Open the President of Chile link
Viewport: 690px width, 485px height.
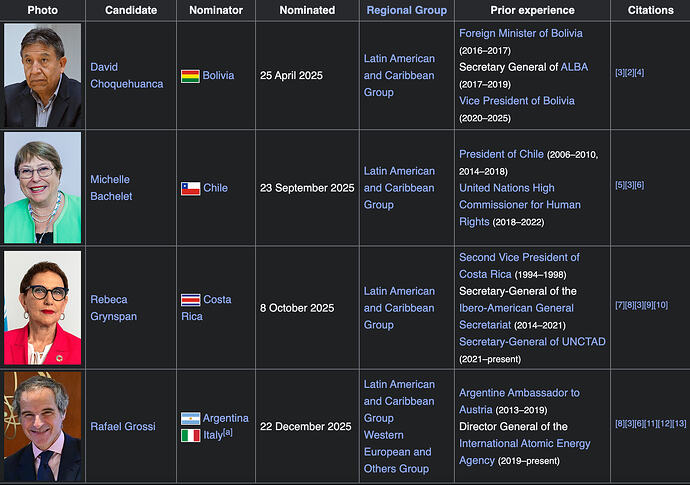(501, 154)
